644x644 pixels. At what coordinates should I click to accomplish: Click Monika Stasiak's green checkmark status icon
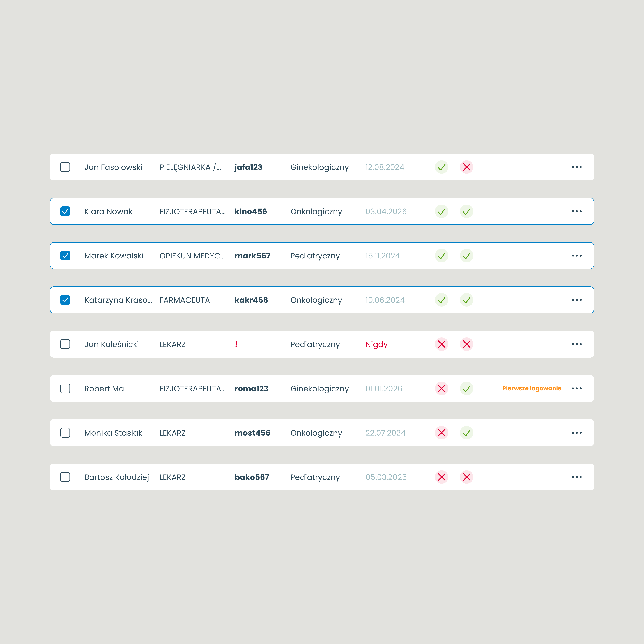(466, 433)
